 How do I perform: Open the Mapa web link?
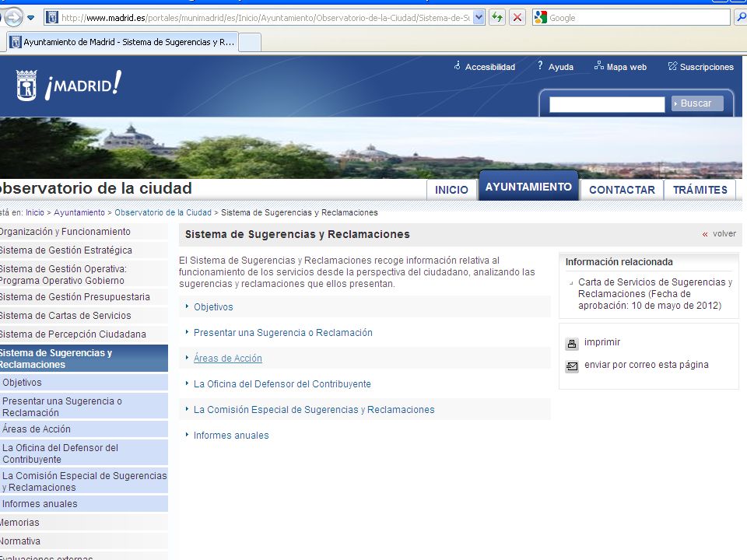tap(626, 67)
